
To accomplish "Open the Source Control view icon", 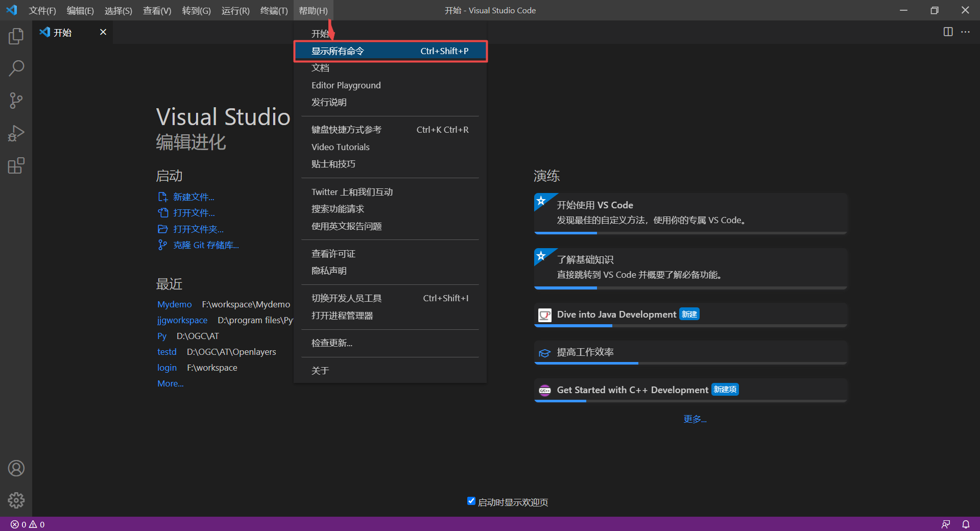I will (16, 101).
